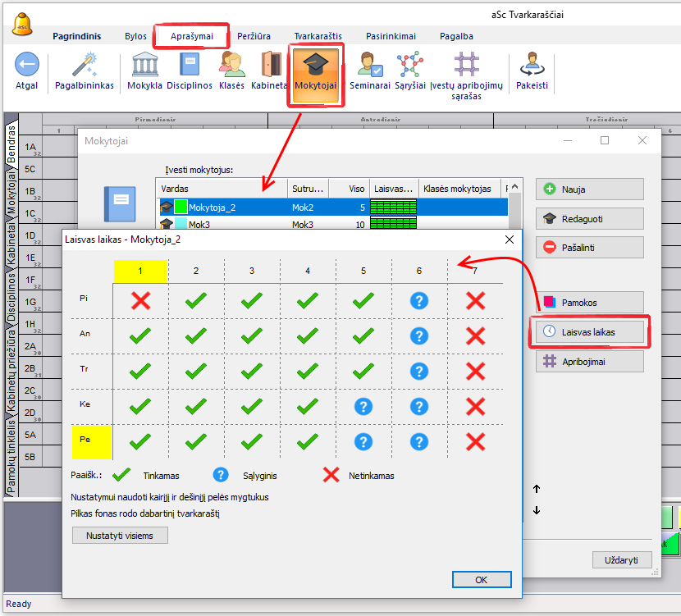Click the yellow period 1 column header
Image resolution: width=681 pixels, height=616 pixels.
coord(140,271)
